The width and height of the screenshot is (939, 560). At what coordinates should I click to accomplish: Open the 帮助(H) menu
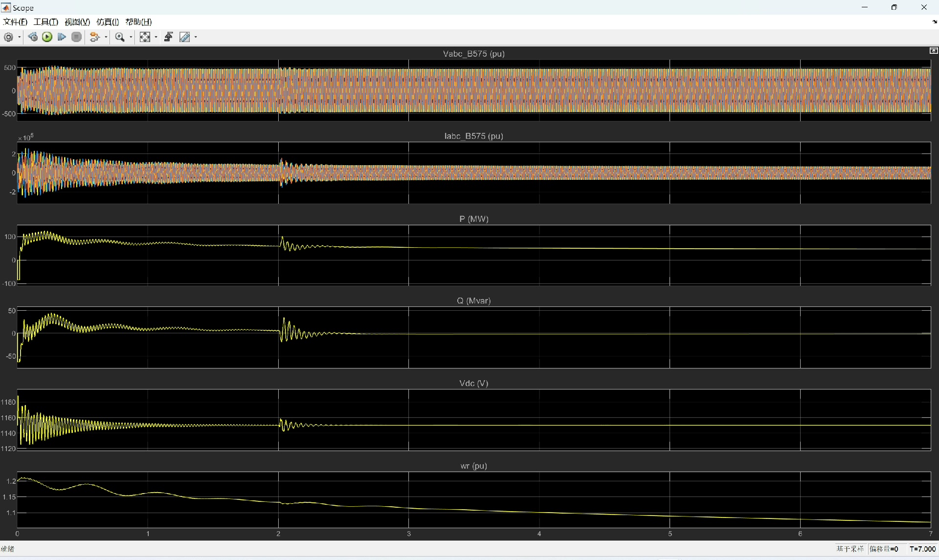point(138,22)
